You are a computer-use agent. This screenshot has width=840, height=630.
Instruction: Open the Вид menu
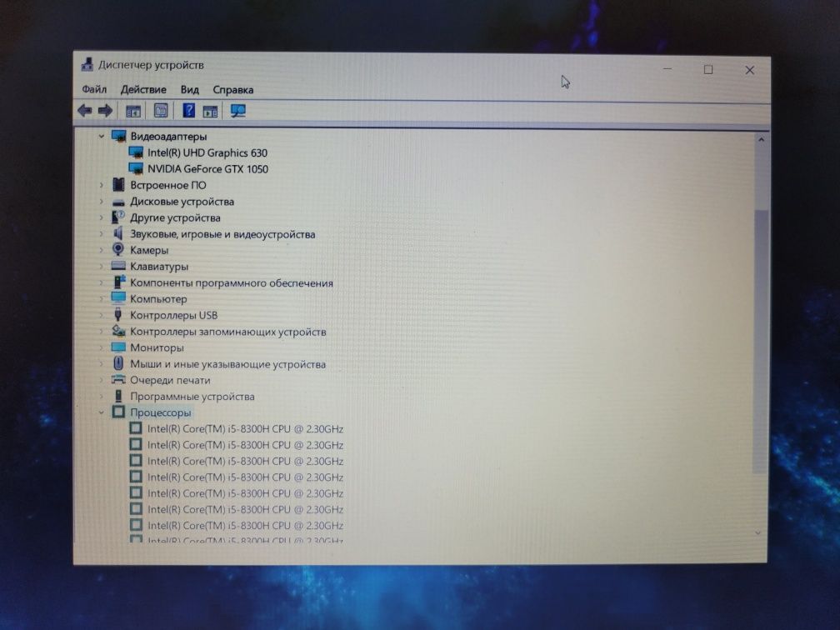190,89
